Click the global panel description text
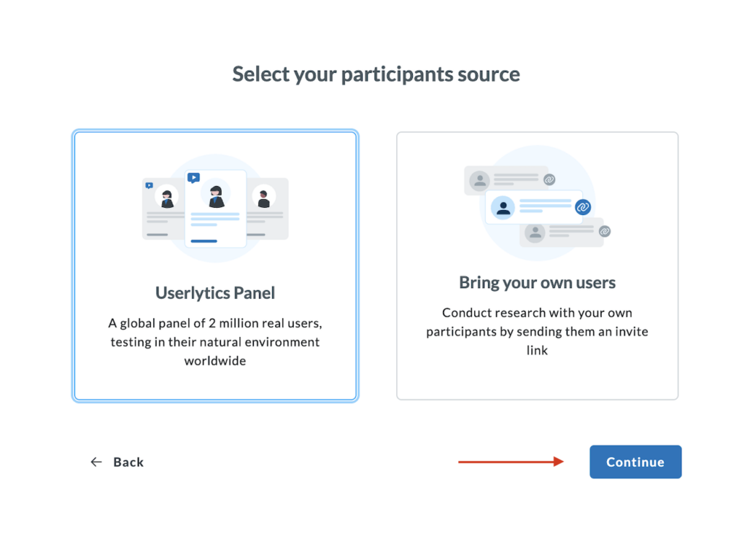Viewport: 739px width, 560px height. [x=215, y=341]
